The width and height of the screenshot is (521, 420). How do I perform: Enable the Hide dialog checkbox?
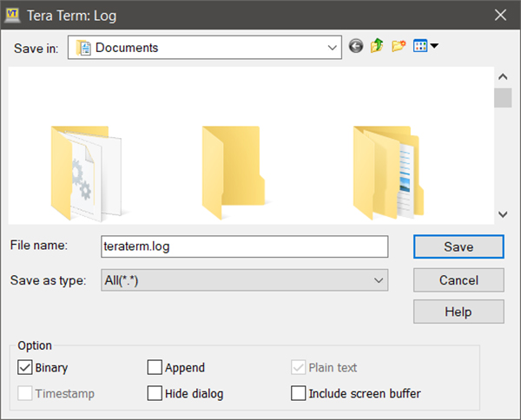(155, 394)
